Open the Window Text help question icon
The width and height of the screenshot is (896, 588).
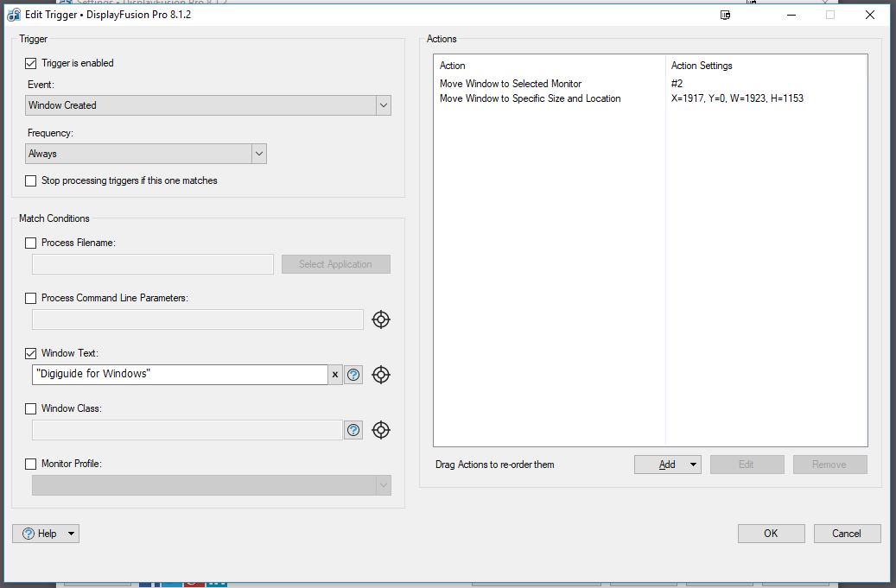[353, 375]
